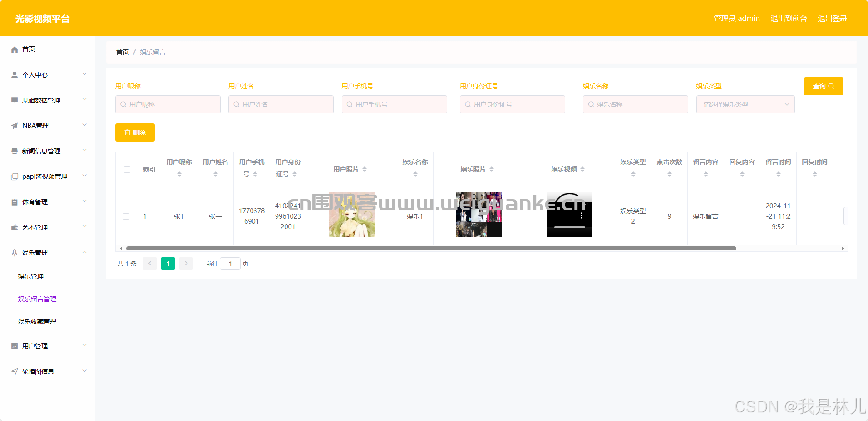Image resolution: width=868 pixels, height=421 pixels.
Task: Sort by the 留言时间 column arrows
Action: (x=779, y=174)
